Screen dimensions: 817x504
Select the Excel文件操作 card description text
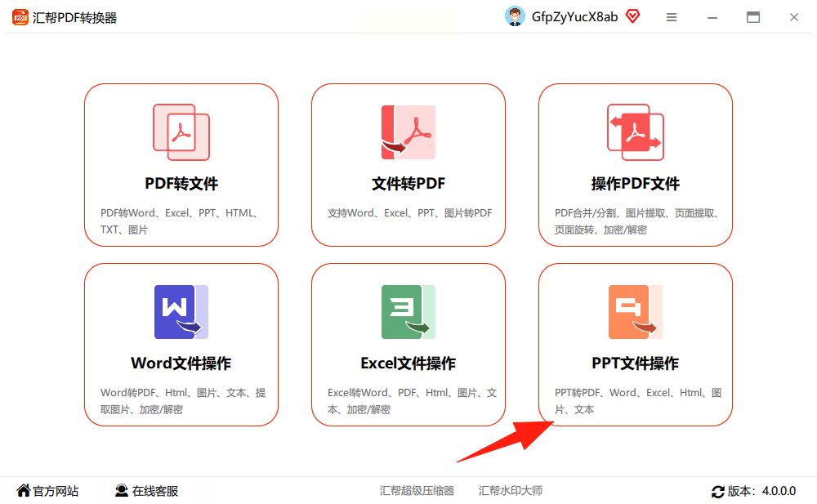pos(412,401)
